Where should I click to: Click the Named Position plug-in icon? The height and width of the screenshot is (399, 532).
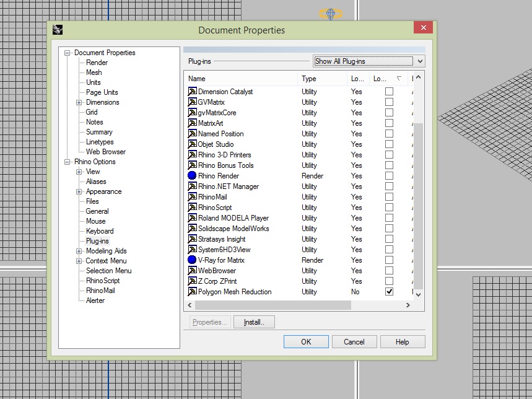[x=193, y=134]
